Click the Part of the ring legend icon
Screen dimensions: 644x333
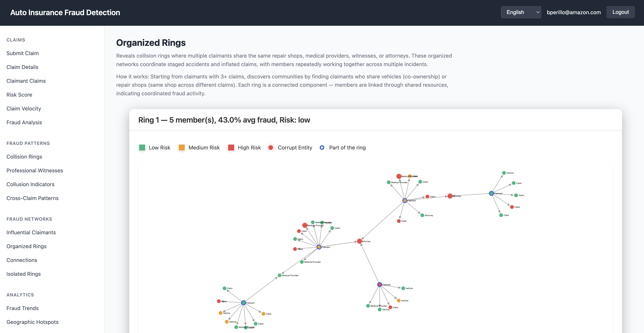322,148
